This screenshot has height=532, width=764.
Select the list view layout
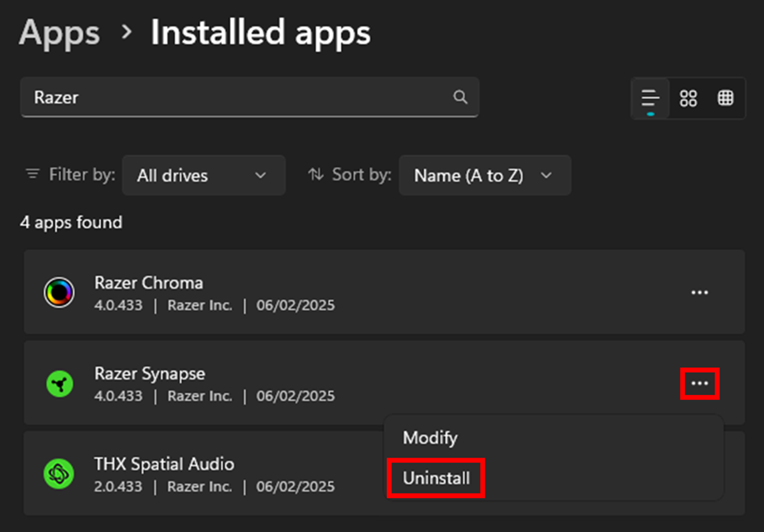coord(649,98)
